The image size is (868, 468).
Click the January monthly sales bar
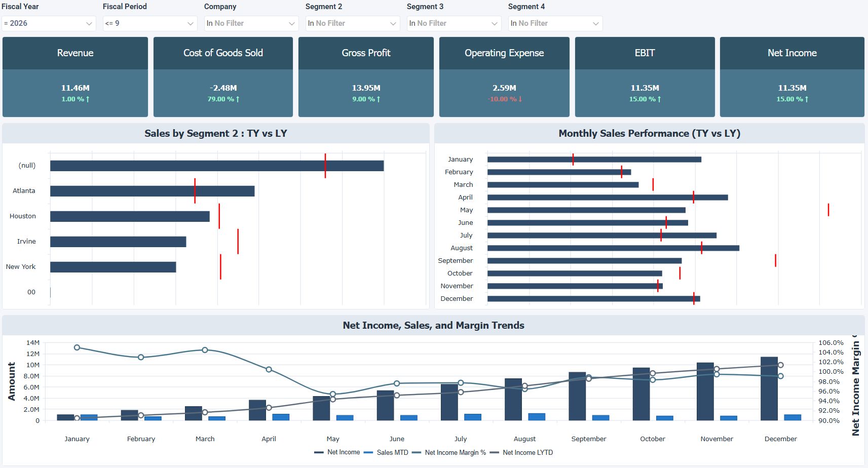click(x=594, y=160)
